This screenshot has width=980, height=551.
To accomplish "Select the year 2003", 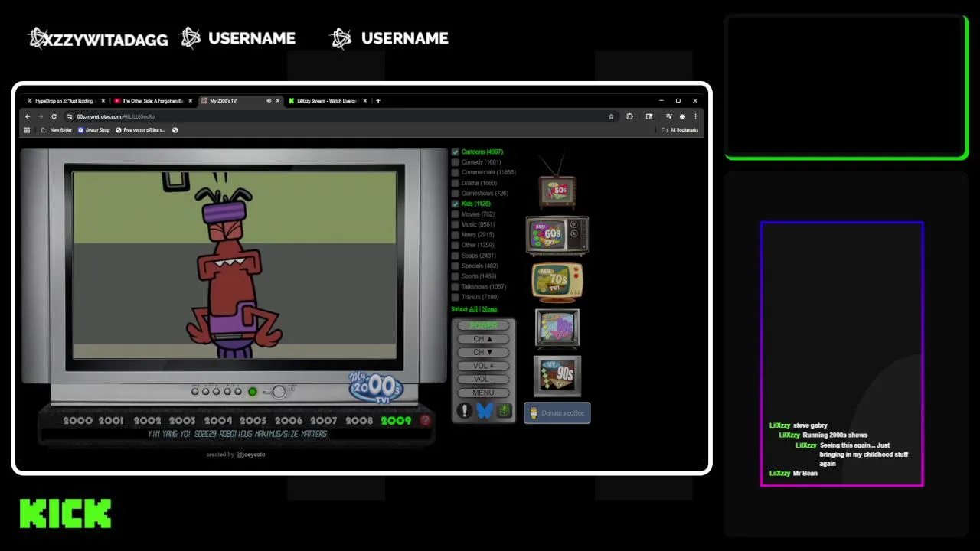I will [182, 420].
